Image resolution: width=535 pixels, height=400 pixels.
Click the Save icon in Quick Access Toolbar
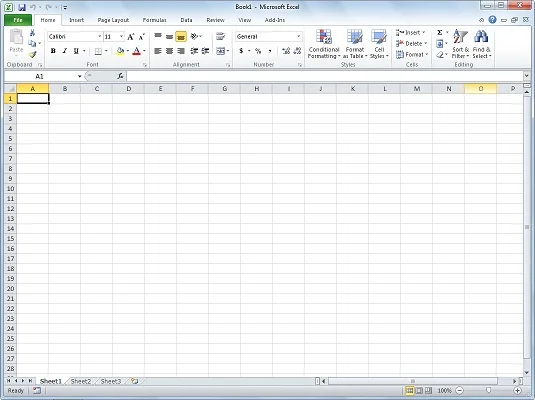click(22, 7)
